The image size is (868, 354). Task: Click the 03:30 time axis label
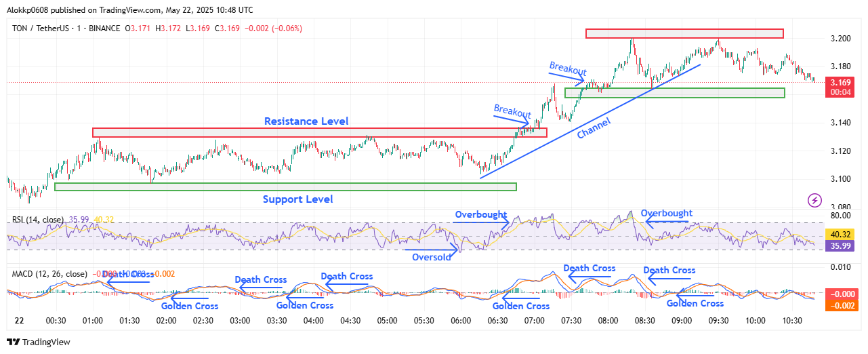click(276, 320)
